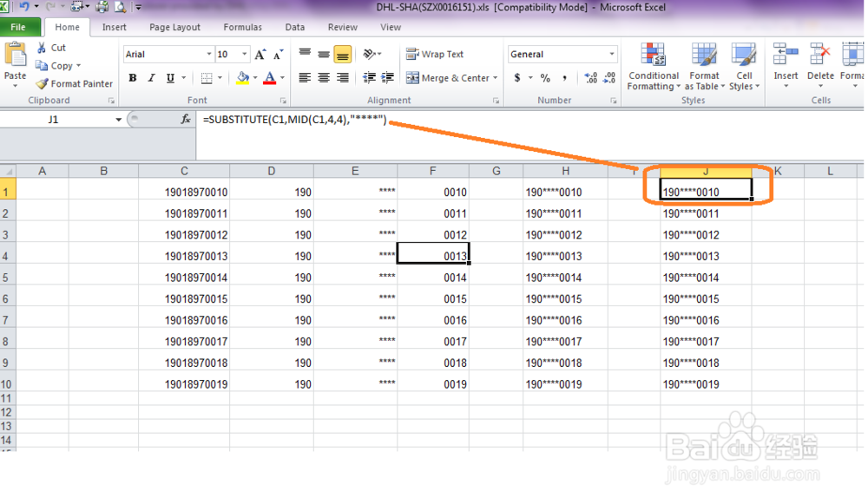Screen dimensions: 868x504
Task: Click the Redo arrow in quick access toolbar
Action: [x=49, y=7]
